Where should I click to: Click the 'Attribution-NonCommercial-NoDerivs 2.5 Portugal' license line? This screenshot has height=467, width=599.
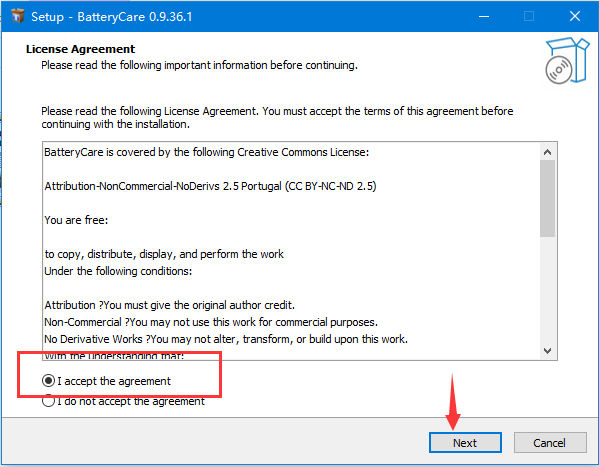210,186
